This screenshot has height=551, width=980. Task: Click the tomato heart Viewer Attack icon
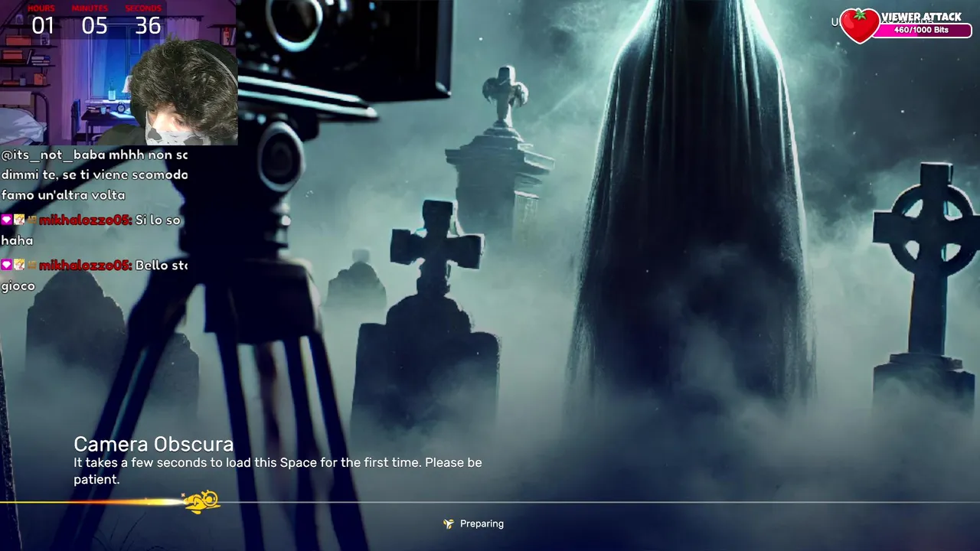coord(860,26)
